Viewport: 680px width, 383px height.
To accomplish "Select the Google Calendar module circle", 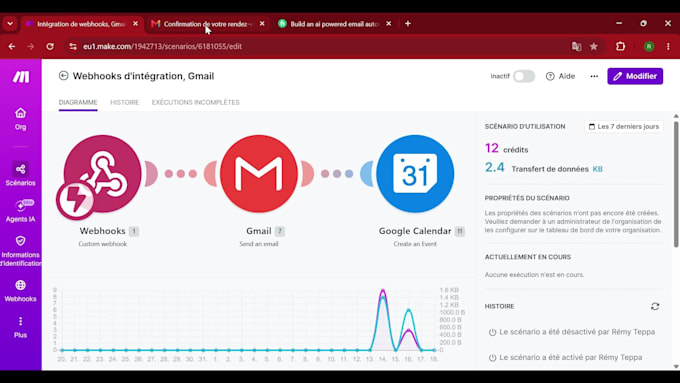I will pyautogui.click(x=415, y=173).
